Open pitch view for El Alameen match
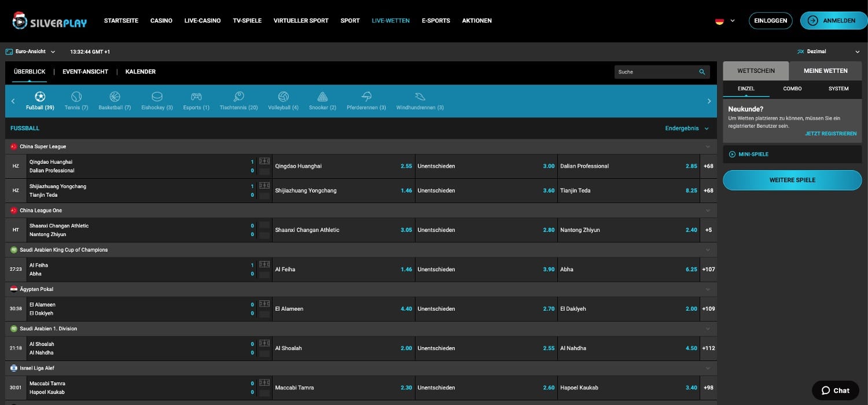The width and height of the screenshot is (868, 405). point(264,303)
